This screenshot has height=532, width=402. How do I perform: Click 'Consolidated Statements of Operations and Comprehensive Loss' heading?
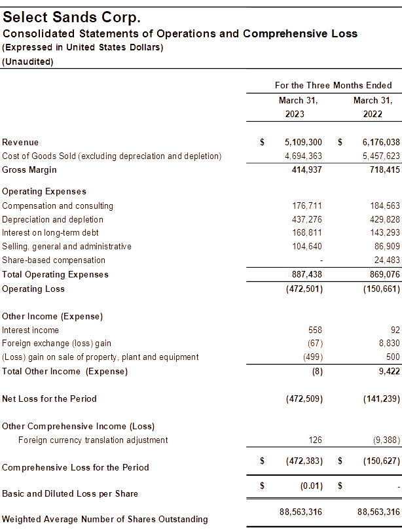coord(180,33)
